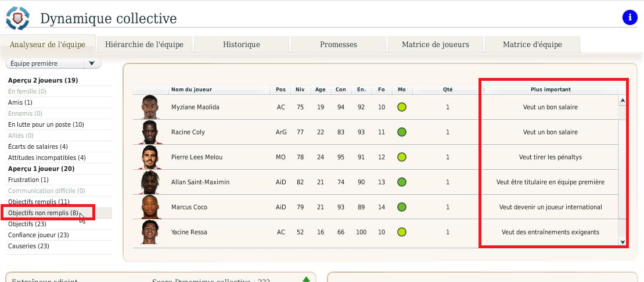644x282 pixels.
Task: Sort by Qté column header
Action: [448, 90]
